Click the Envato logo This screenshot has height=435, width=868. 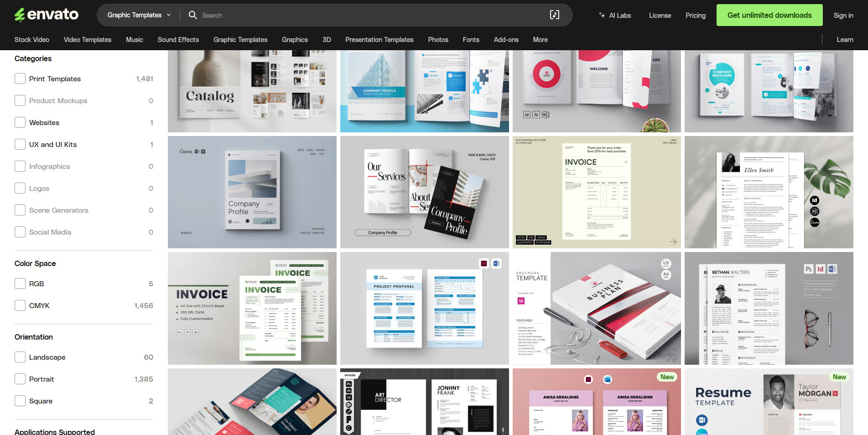click(47, 15)
